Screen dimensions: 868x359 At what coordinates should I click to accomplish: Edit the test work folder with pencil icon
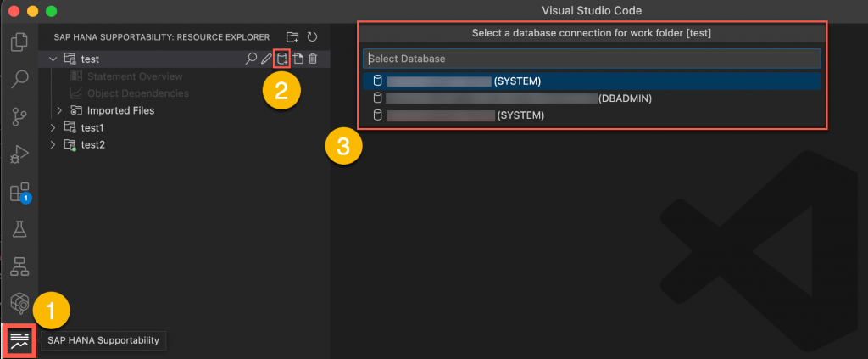[x=267, y=58]
